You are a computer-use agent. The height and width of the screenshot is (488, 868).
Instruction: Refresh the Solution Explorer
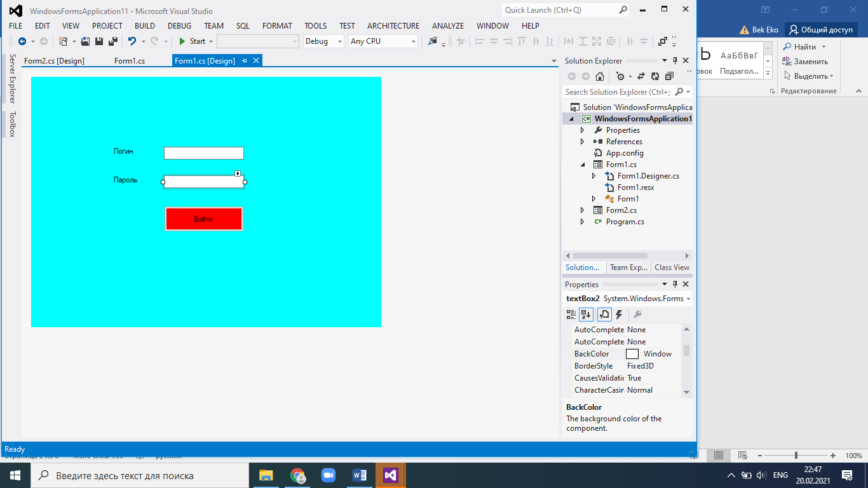[654, 76]
